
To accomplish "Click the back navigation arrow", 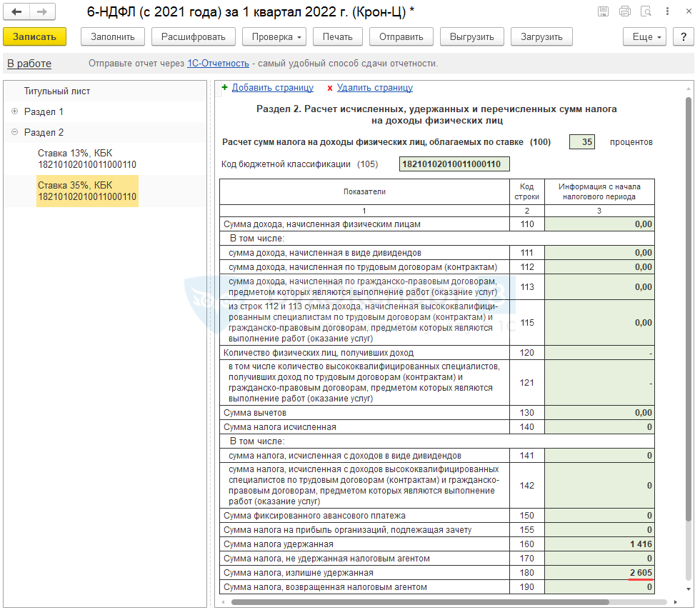I will pyautogui.click(x=17, y=12).
